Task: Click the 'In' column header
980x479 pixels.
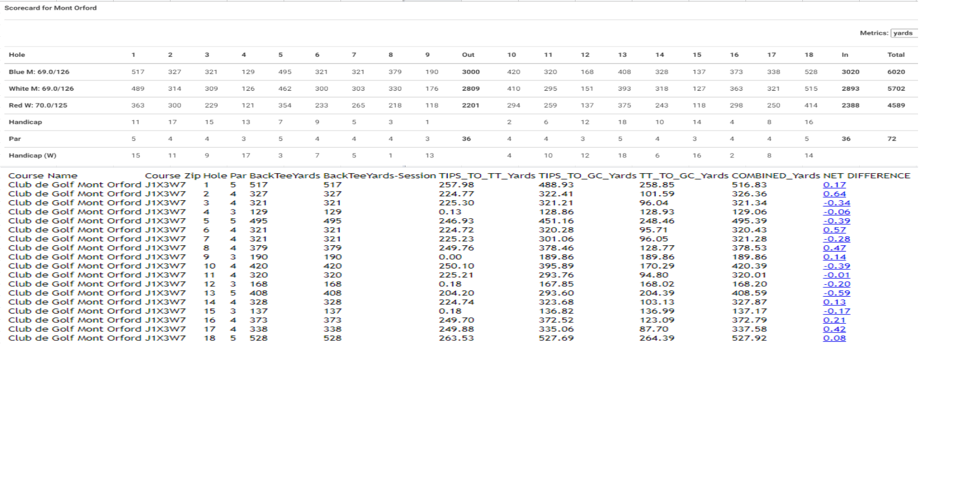Action: tap(845, 55)
